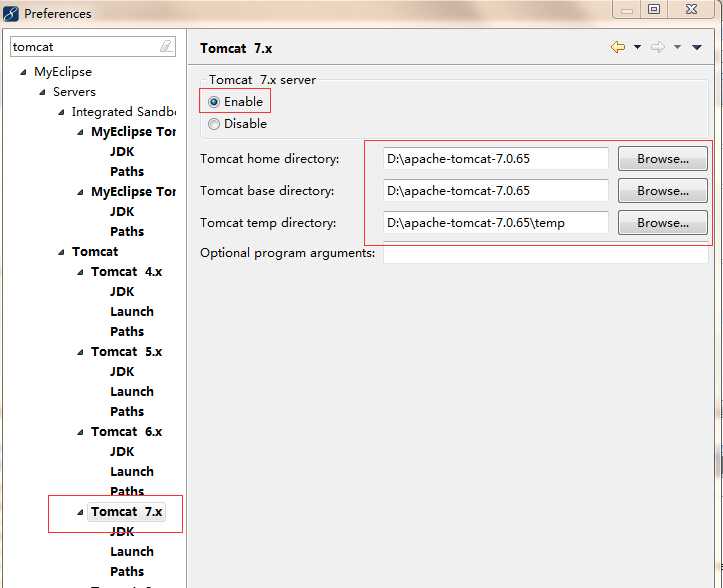Select the Tomcat parent category item
The height and width of the screenshot is (588, 723).
pyautogui.click(x=95, y=252)
